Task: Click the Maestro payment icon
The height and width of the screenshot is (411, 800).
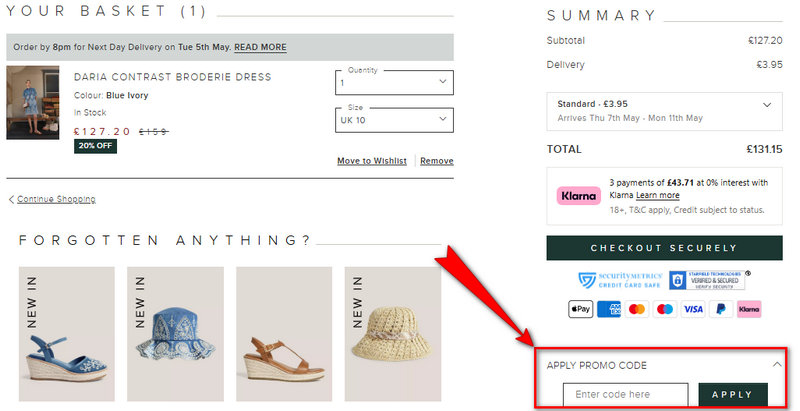Action: coord(665,309)
